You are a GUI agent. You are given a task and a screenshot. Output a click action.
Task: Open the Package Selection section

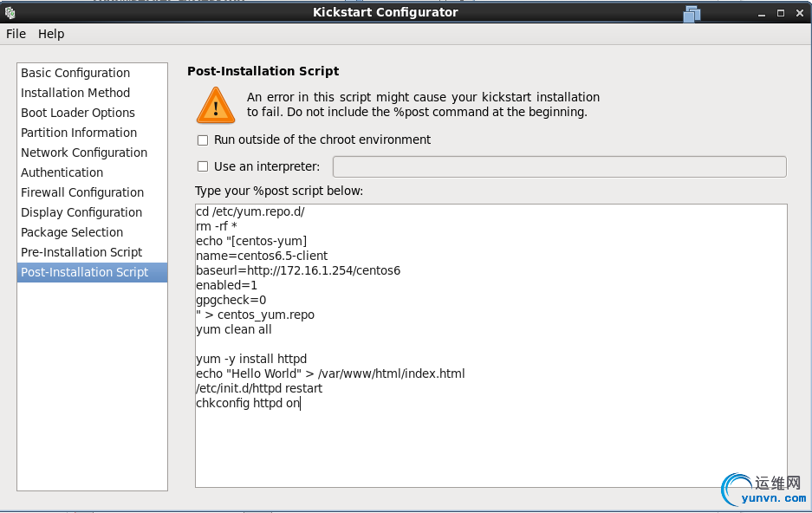click(72, 232)
